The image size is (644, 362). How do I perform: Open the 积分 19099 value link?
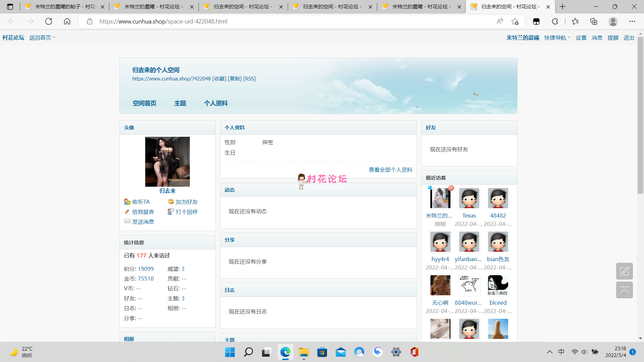tap(146, 269)
